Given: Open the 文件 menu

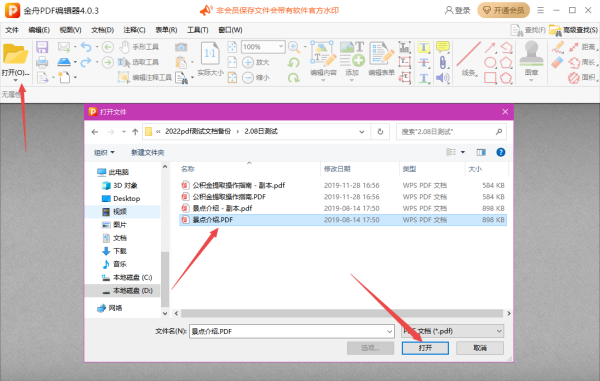Looking at the screenshot, I should [x=12, y=30].
